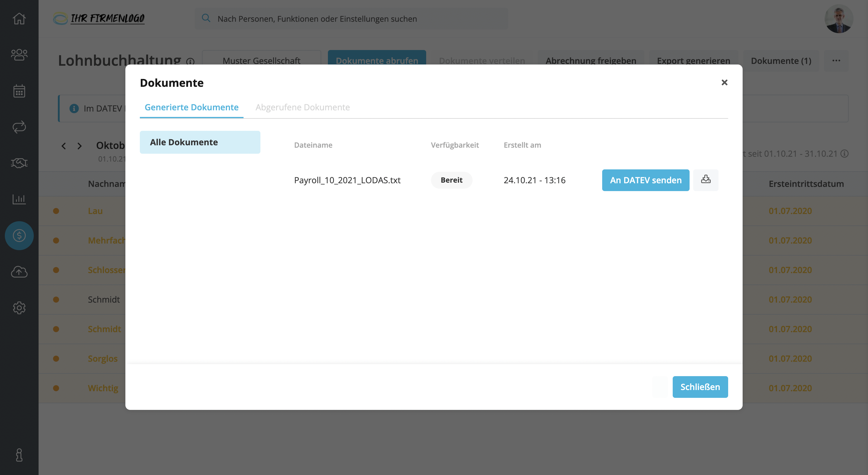Click the company logo IHR FIRMENLOGO
Viewport: 868px width, 475px height.
99,18
